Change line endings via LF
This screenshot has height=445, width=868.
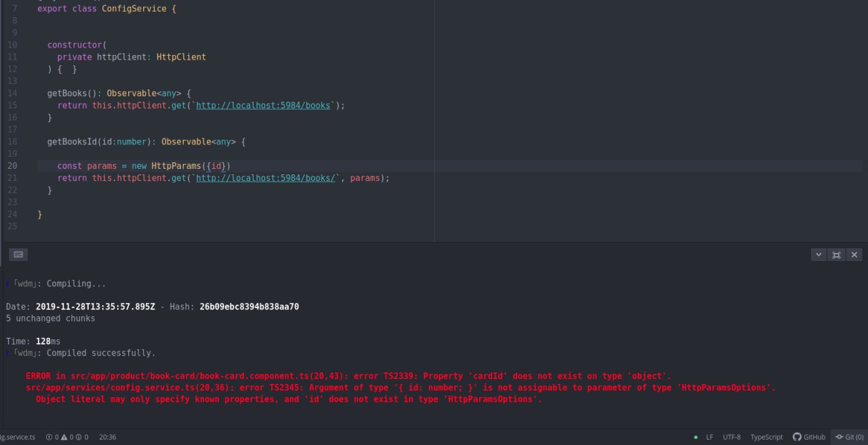coord(709,437)
